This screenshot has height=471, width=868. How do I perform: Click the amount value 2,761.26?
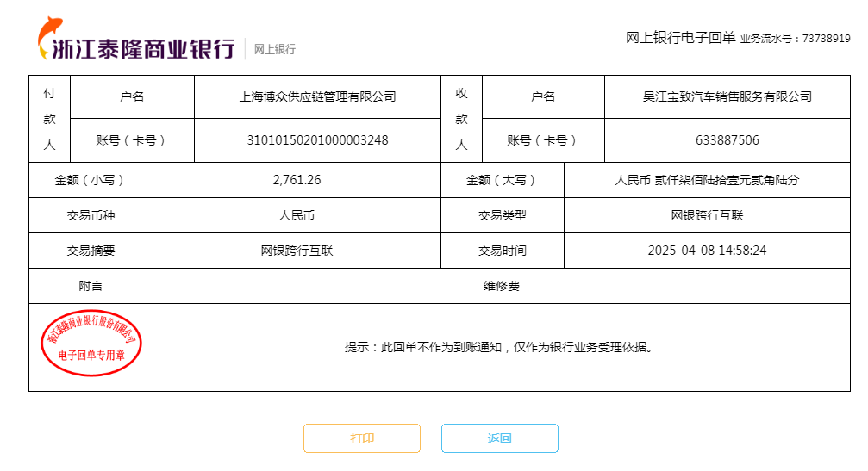tap(297, 180)
